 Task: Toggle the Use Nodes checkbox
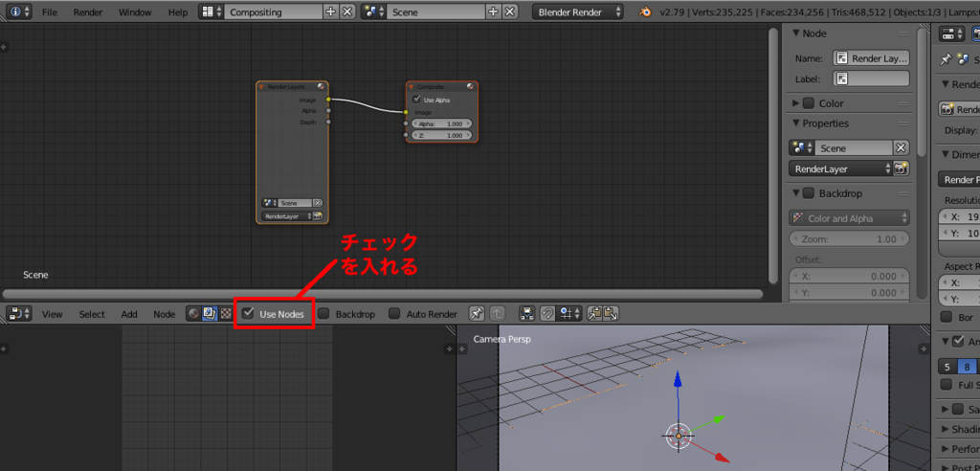[x=248, y=313]
